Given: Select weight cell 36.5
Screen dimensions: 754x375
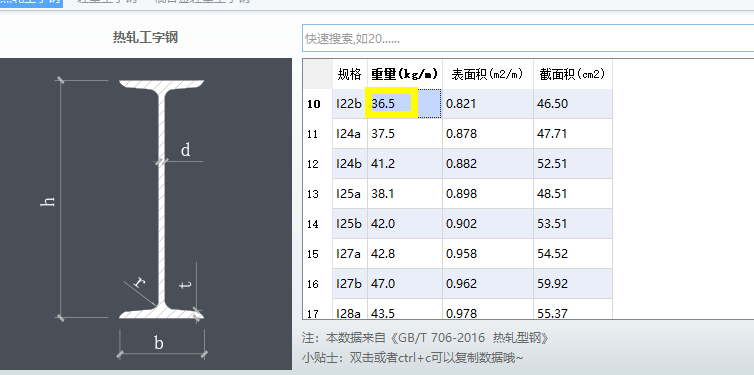Looking at the screenshot, I should 405,104.
